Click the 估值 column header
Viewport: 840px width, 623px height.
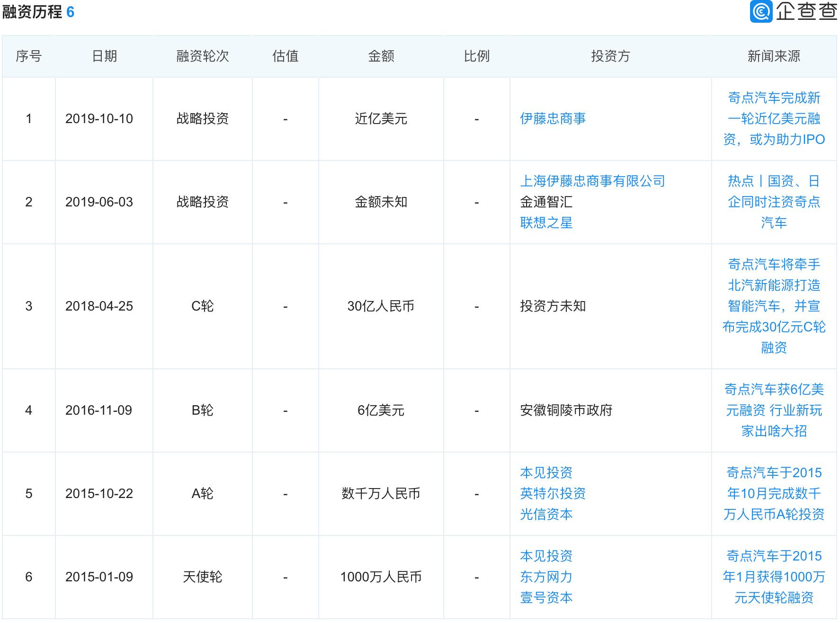285,56
